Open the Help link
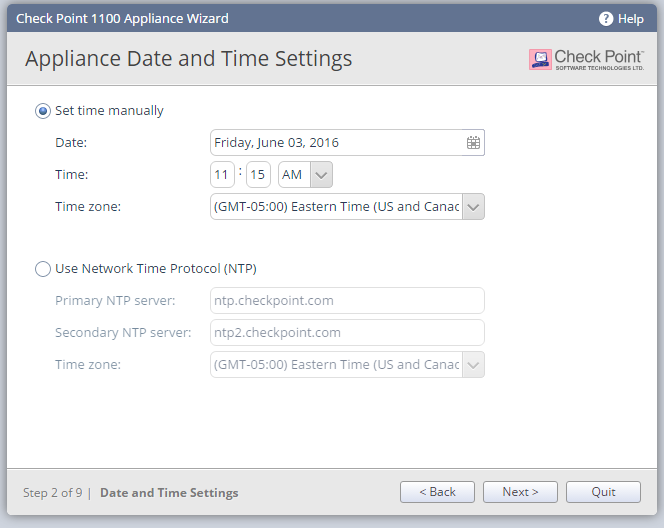 coord(631,19)
